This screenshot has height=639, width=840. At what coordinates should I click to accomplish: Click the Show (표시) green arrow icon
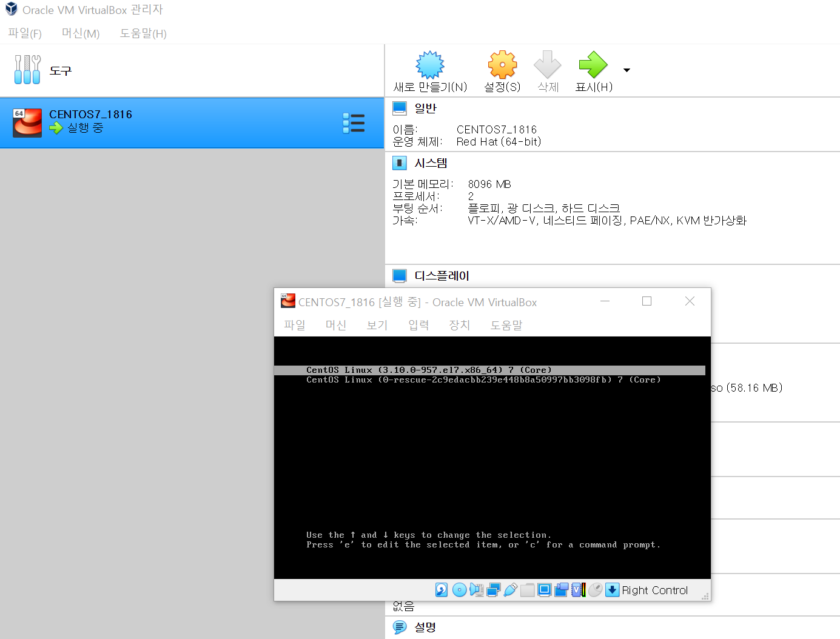coord(593,64)
